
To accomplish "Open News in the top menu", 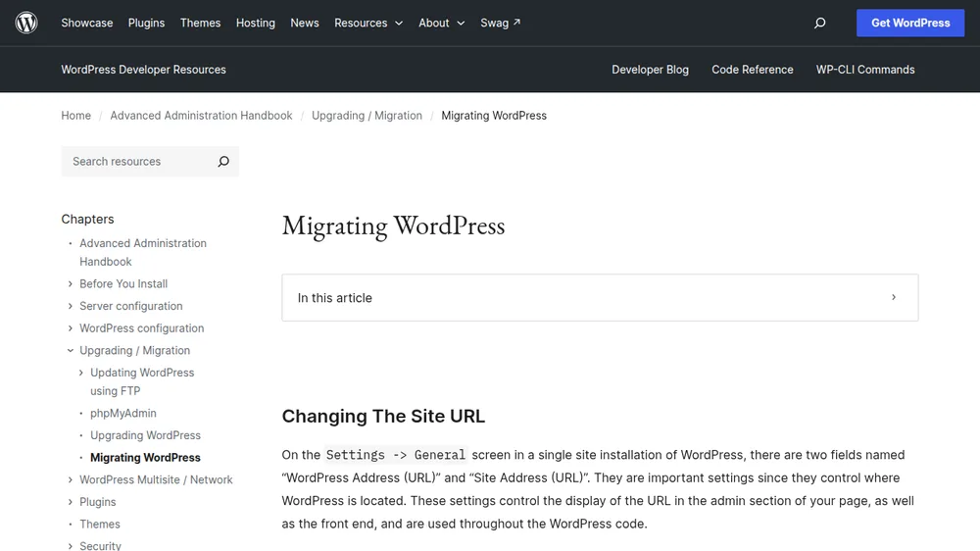I will [305, 24].
